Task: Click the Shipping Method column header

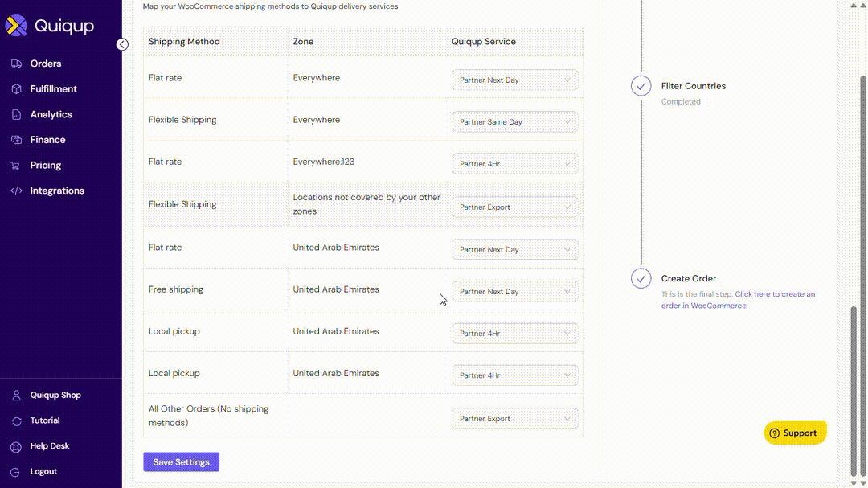Action: (184, 42)
